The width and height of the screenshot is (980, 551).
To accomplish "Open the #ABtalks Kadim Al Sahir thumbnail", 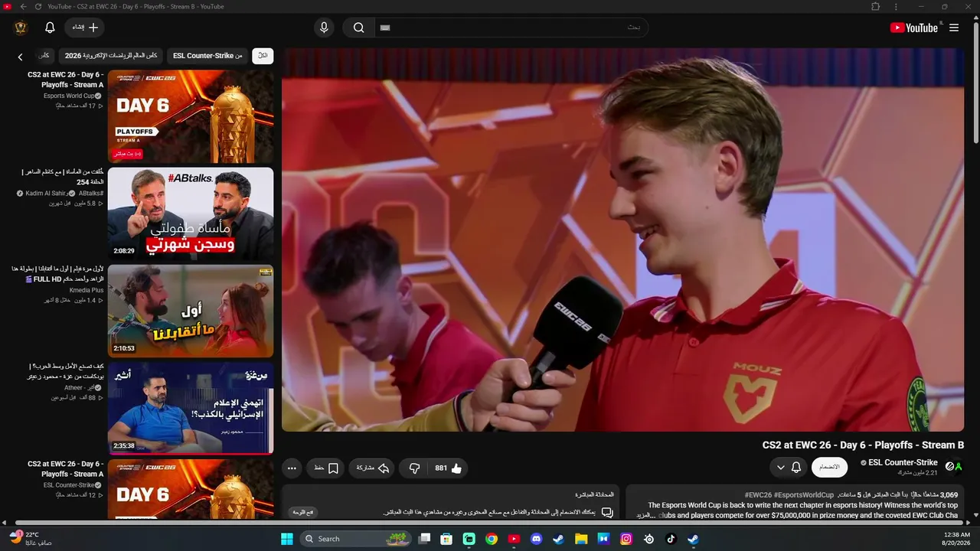I will pos(191,214).
